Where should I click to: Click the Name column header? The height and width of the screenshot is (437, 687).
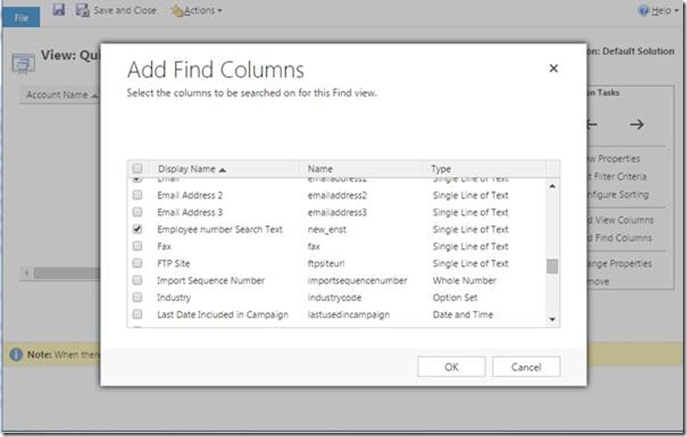(x=320, y=169)
